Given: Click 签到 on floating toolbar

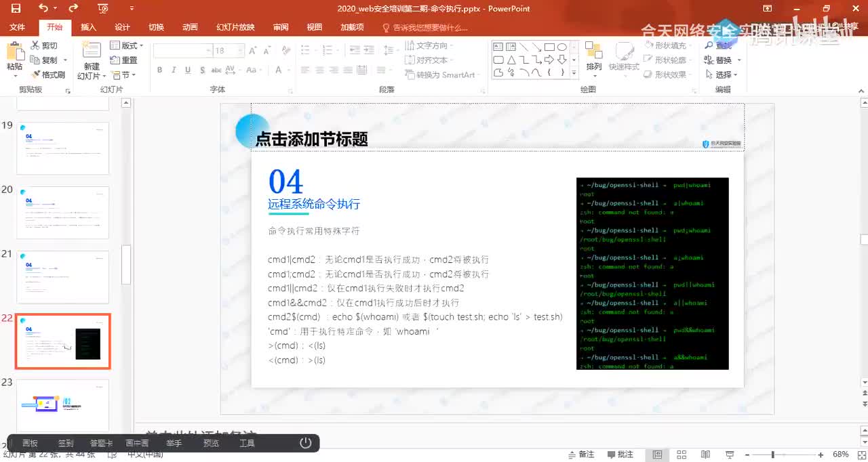Looking at the screenshot, I should pos(66,443).
